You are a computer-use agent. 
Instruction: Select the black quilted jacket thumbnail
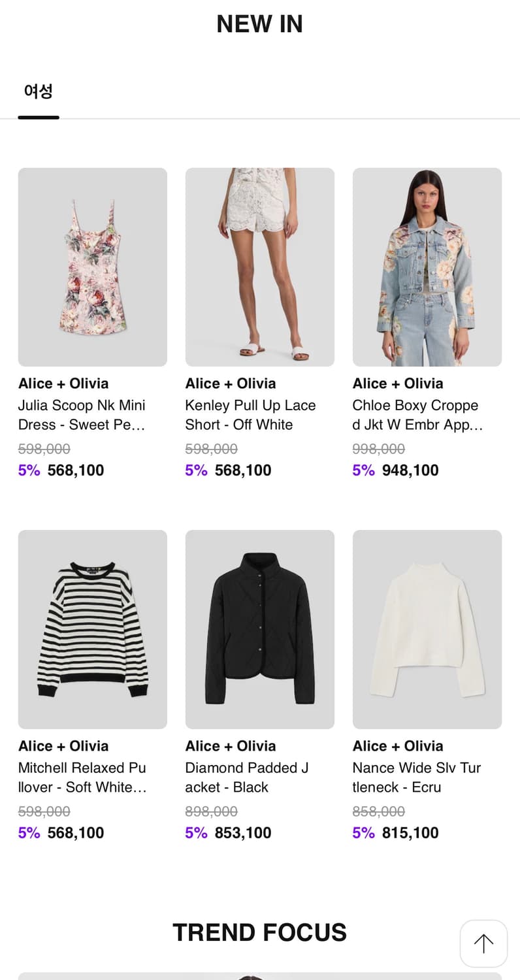pyautogui.click(x=259, y=629)
